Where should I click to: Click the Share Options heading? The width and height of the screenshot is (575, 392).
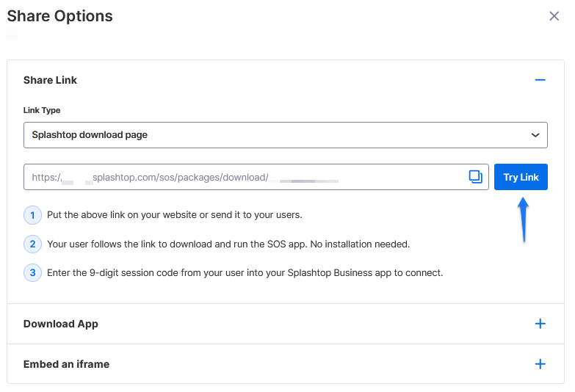[x=59, y=16]
